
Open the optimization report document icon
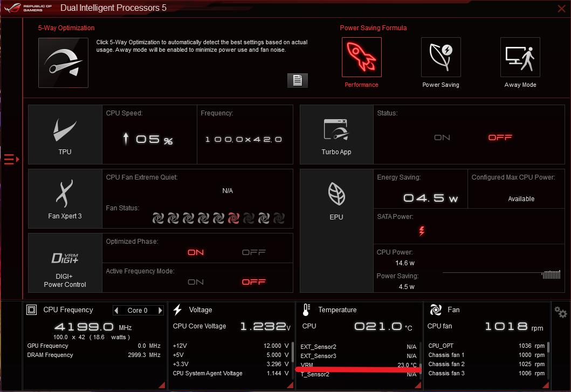[x=298, y=80]
